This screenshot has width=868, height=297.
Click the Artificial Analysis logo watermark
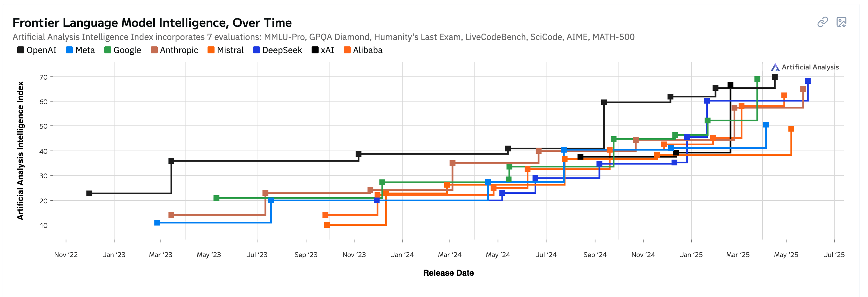pyautogui.click(x=805, y=67)
